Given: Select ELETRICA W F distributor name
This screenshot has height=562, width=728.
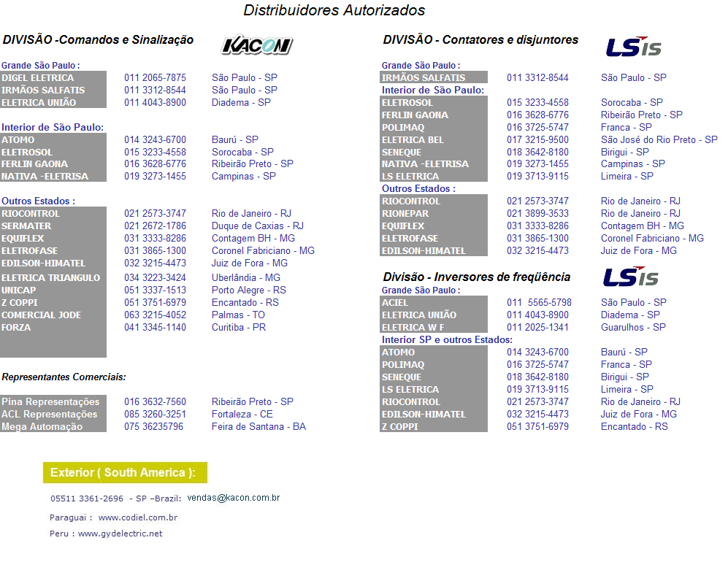Looking at the screenshot, I should (x=413, y=327).
